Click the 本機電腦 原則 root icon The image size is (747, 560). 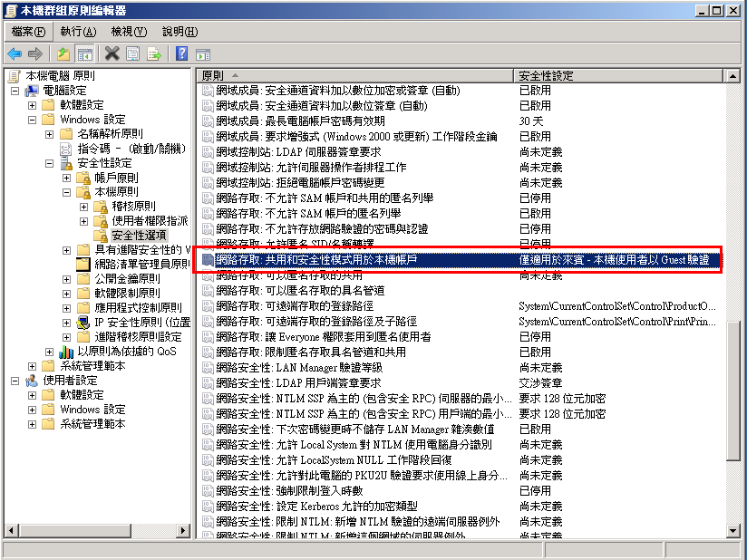tap(15, 76)
